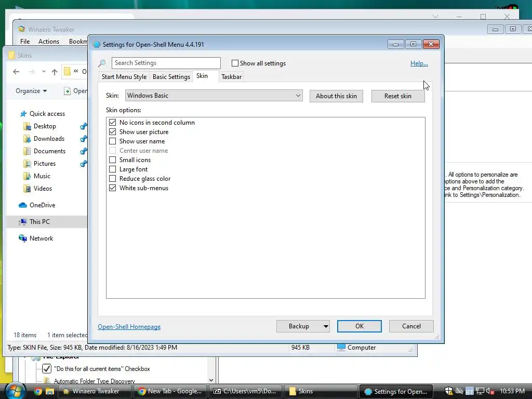Click the Open-Shell settings title bar icon
Viewport: 532px width, 399px height.
[97, 45]
